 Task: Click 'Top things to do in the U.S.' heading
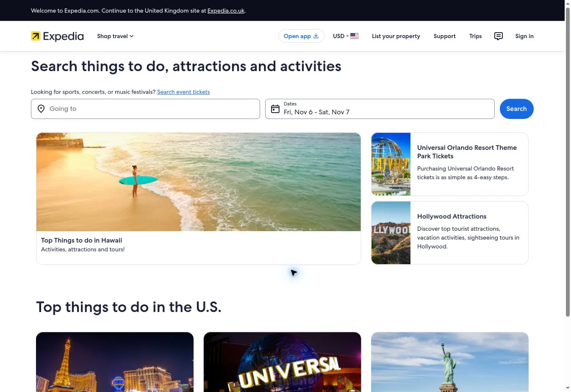[129, 307]
